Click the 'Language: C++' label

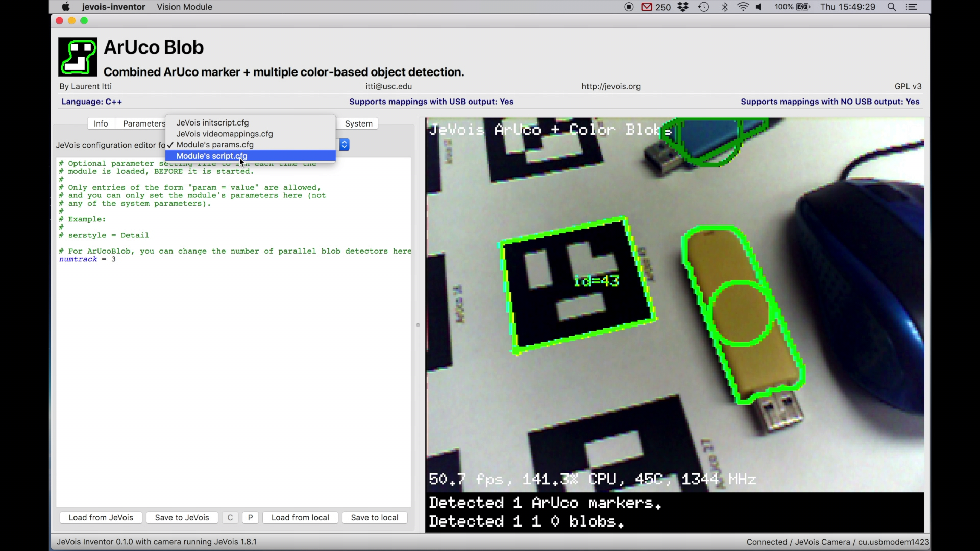pyautogui.click(x=92, y=102)
